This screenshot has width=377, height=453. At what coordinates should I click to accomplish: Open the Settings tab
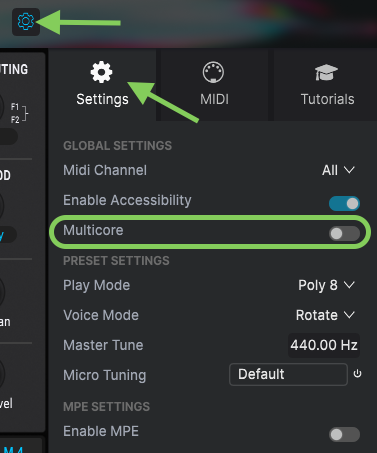102,85
